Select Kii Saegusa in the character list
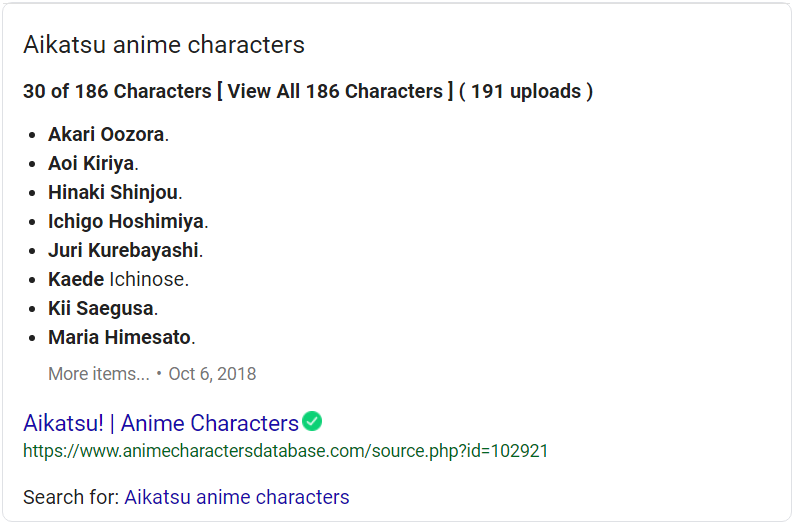This screenshot has height=525, width=793. pyautogui.click(x=101, y=308)
